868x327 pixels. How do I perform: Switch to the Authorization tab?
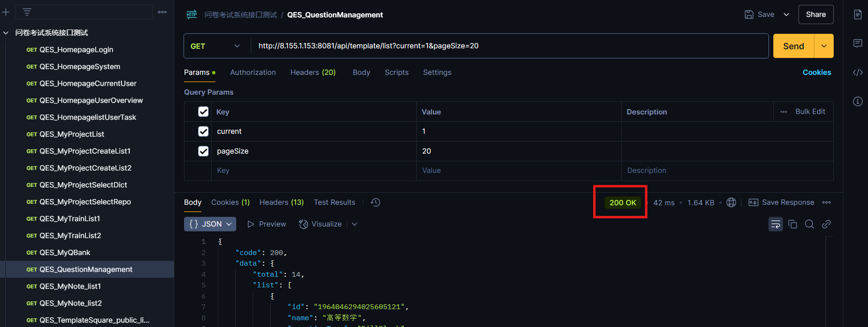(x=253, y=72)
